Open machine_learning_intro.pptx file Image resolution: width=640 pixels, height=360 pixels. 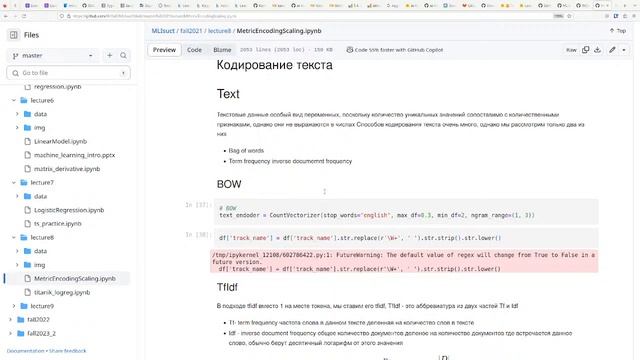74,155
